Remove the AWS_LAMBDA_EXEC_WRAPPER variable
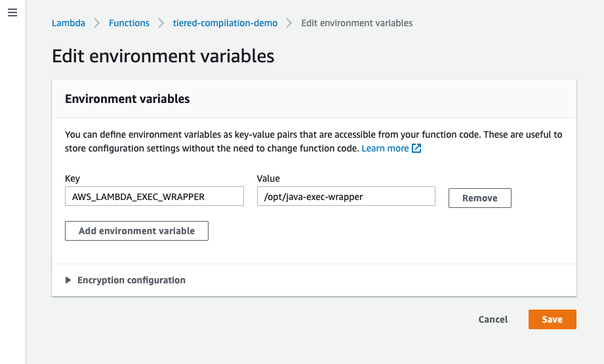 (479, 198)
